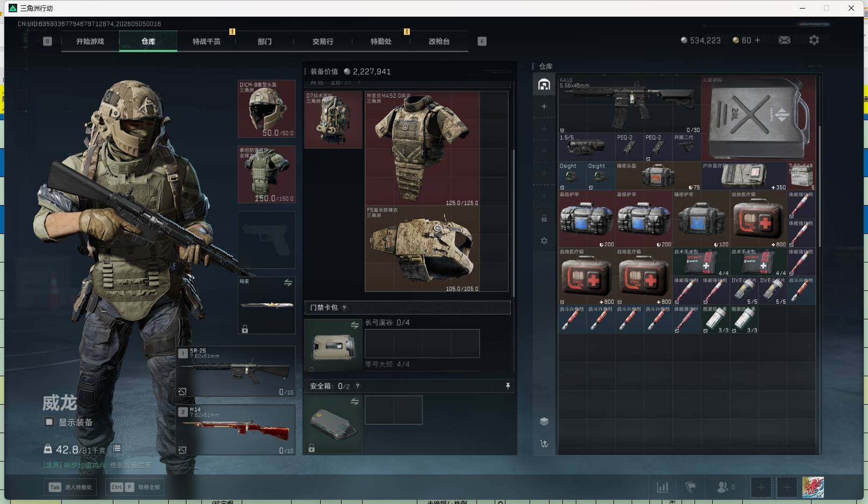Open the settings gear in top bar

pyautogui.click(x=814, y=40)
